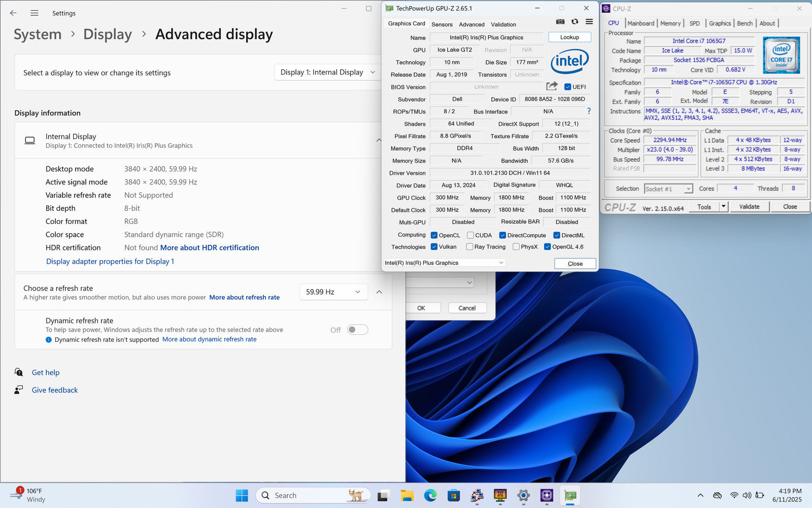Open the Settings navigation hamburger menu
Screen dimensions: 812x508
35,13
